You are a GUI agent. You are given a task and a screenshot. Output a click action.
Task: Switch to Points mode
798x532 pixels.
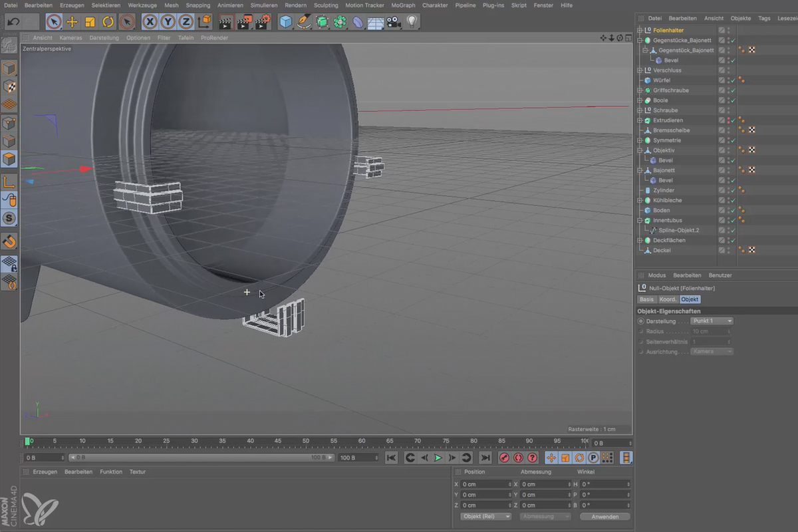click(x=9, y=123)
